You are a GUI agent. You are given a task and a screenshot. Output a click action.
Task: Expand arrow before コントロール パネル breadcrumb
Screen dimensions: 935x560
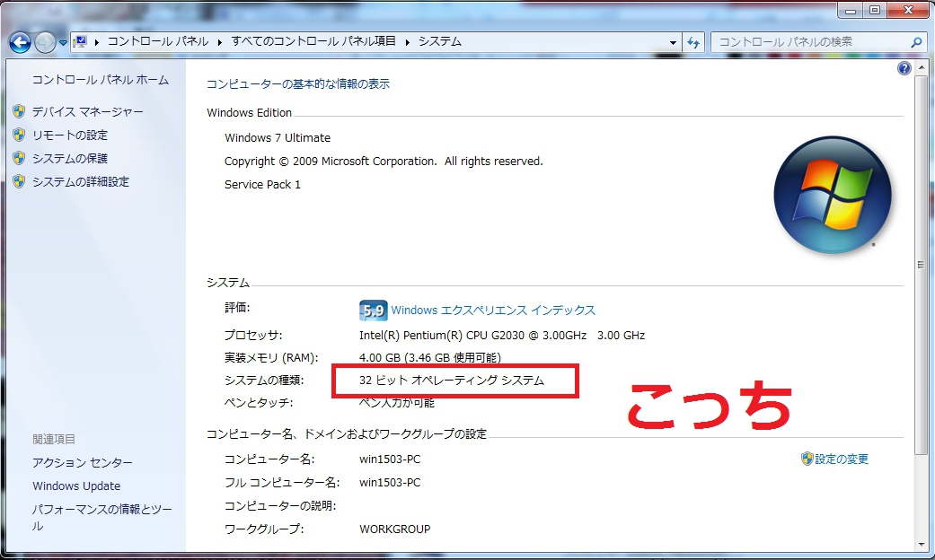(x=97, y=41)
